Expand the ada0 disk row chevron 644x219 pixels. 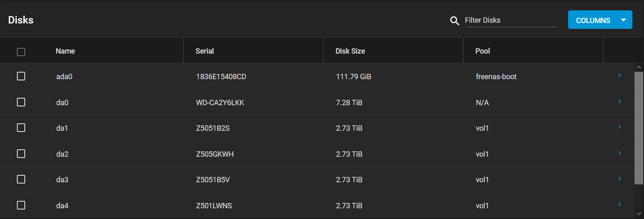(x=619, y=76)
